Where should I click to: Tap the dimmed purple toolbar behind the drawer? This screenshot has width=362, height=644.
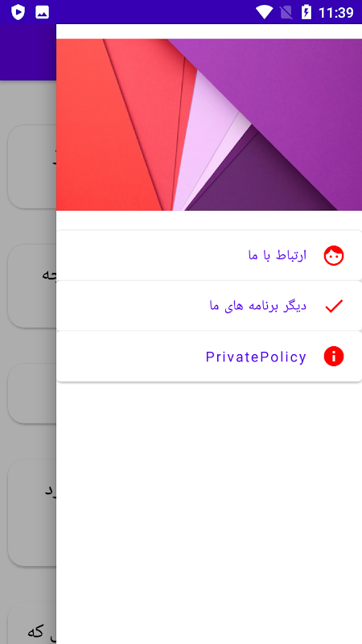tap(28, 52)
